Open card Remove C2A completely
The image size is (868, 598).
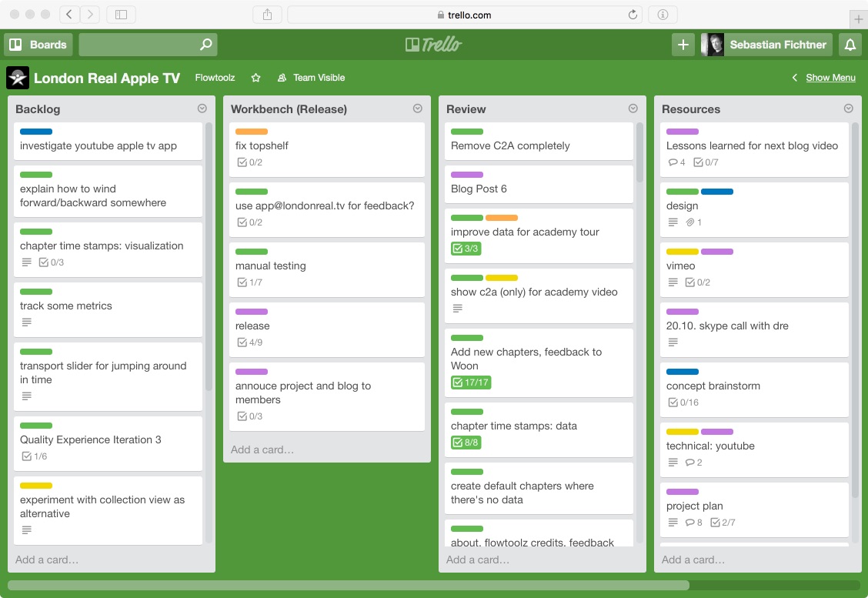[x=539, y=141]
